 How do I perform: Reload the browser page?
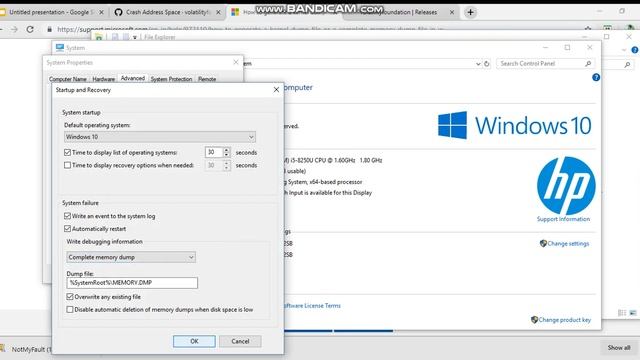pos(30,29)
